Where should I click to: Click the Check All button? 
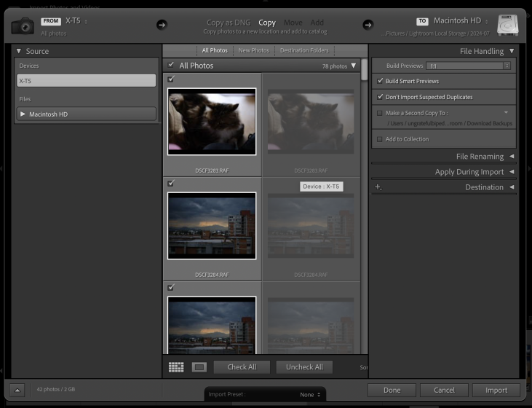click(x=242, y=367)
